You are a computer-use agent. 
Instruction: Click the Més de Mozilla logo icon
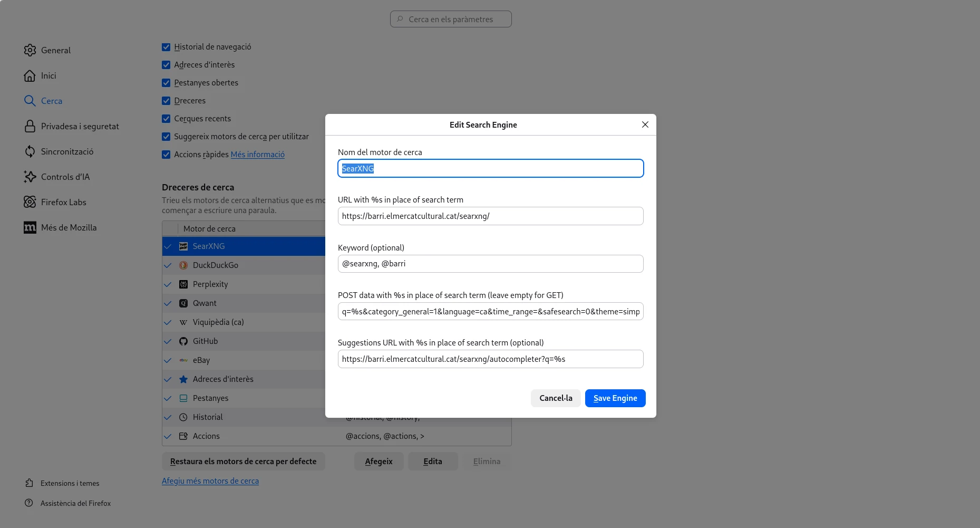(30, 227)
